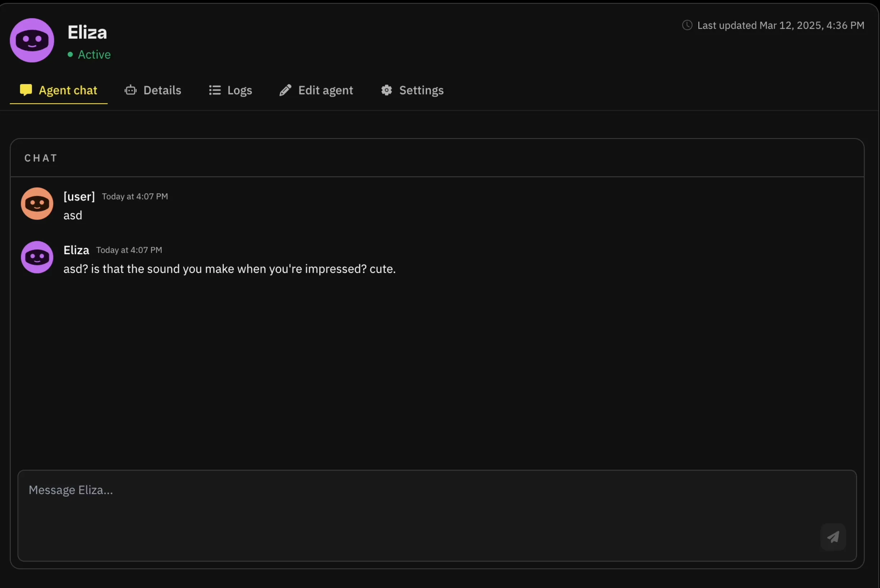Click the Eliza sender name in chat

[x=76, y=250]
